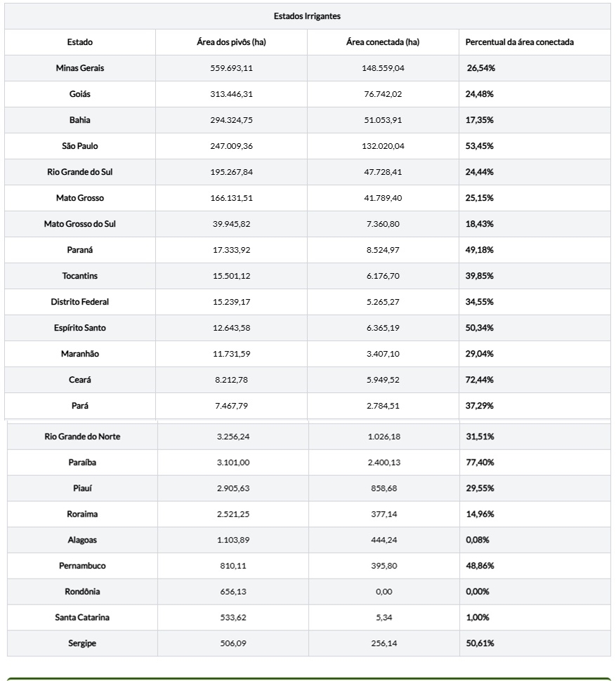Select the Minas Gerais state cell

(80, 68)
